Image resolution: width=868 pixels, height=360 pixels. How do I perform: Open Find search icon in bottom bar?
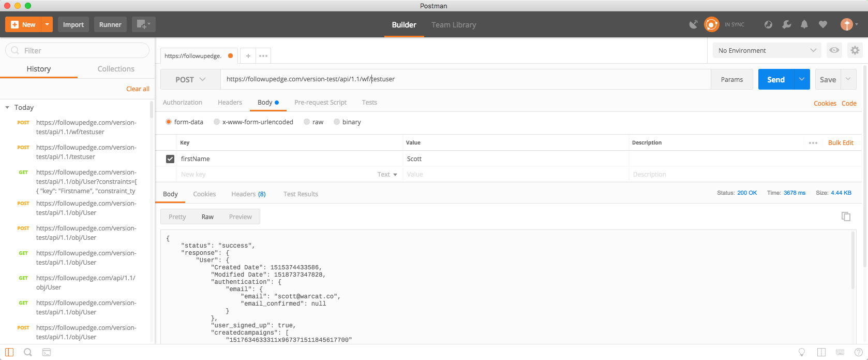(x=28, y=352)
